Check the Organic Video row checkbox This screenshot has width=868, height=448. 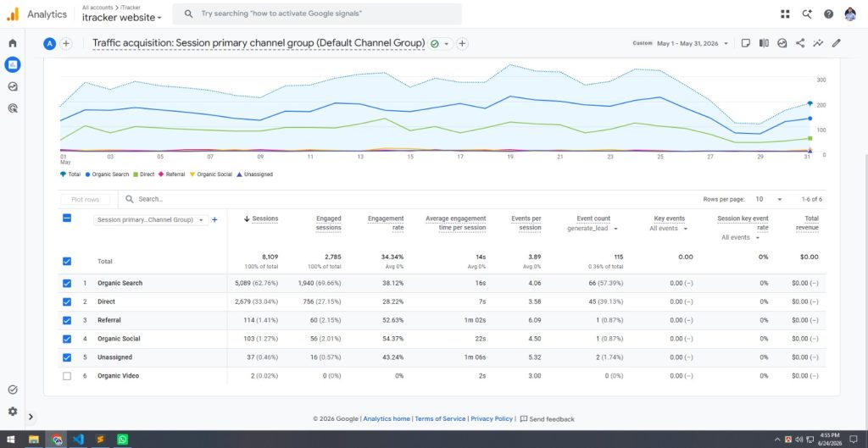tap(66, 376)
